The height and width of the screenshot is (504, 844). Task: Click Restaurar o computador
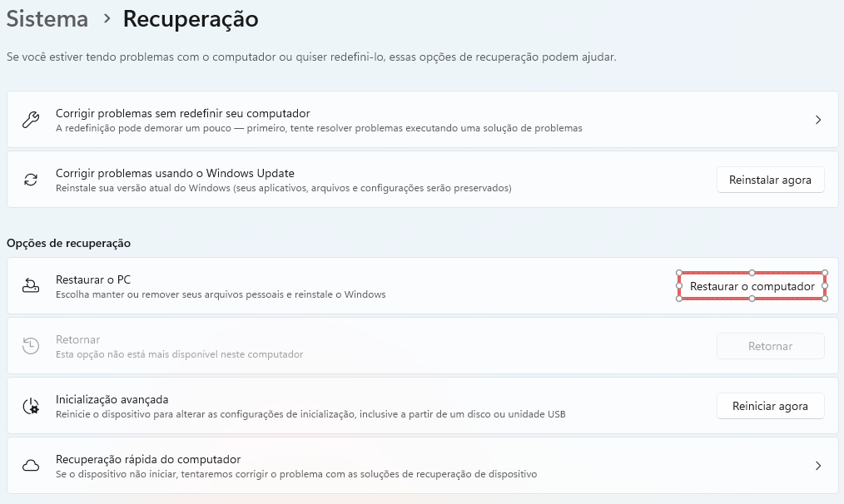[751, 286]
